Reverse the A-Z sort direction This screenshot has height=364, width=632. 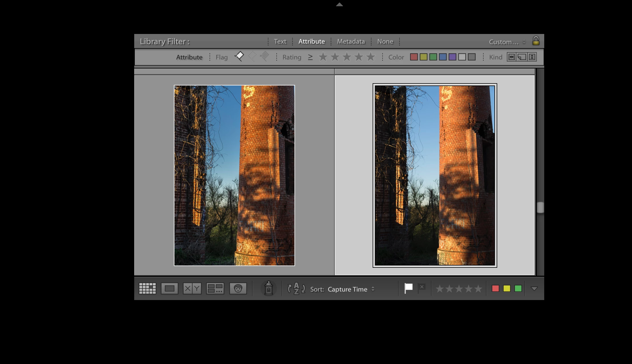(x=296, y=289)
